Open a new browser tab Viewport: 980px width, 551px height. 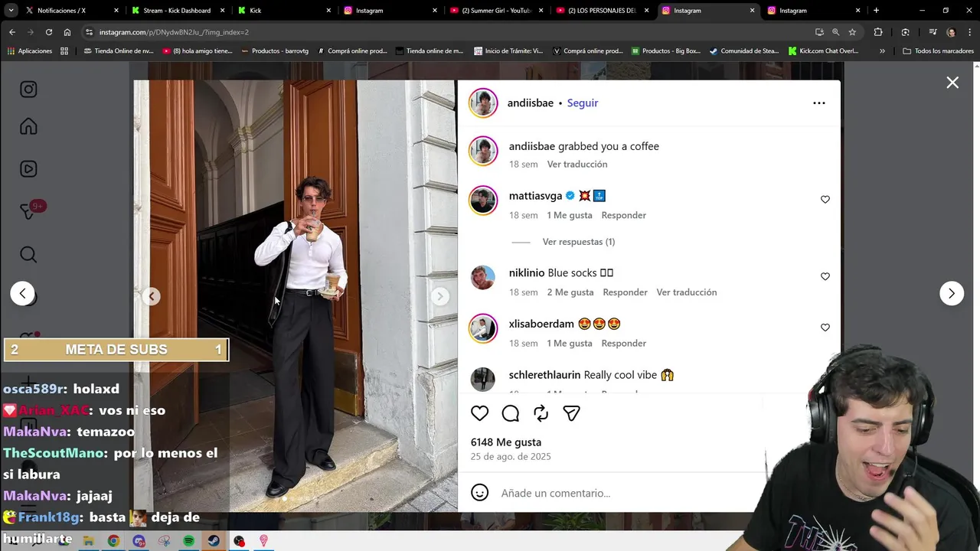(876, 11)
